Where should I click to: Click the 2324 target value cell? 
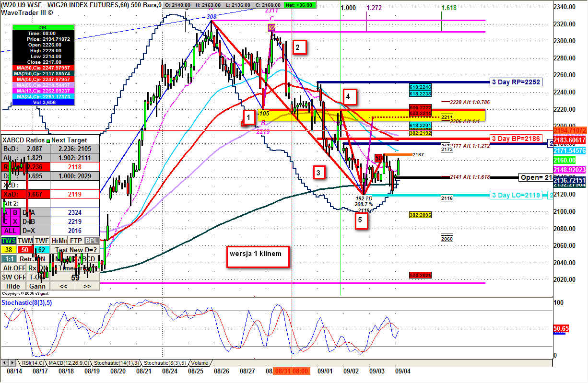pos(75,212)
